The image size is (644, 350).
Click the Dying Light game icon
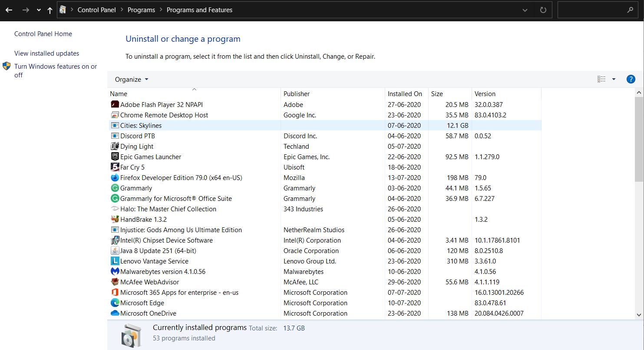click(115, 146)
